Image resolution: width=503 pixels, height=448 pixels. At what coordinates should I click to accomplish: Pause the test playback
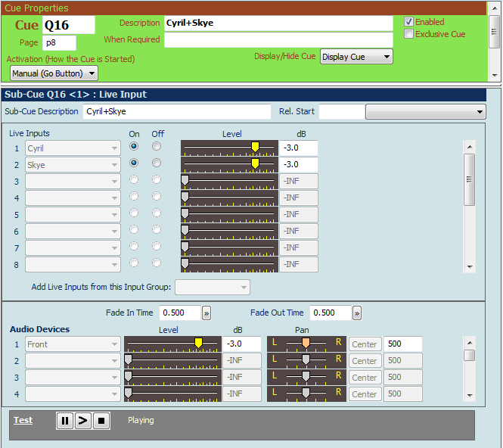pyautogui.click(x=65, y=420)
